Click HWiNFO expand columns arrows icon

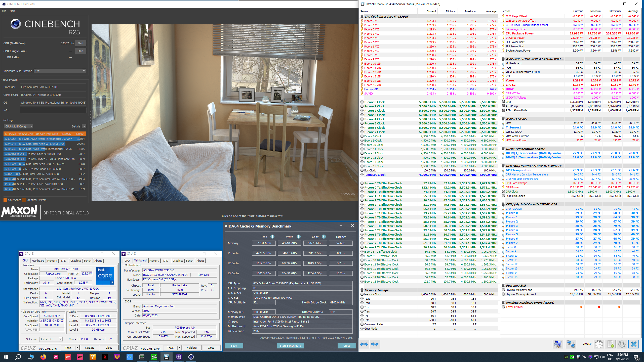[x=364, y=344]
